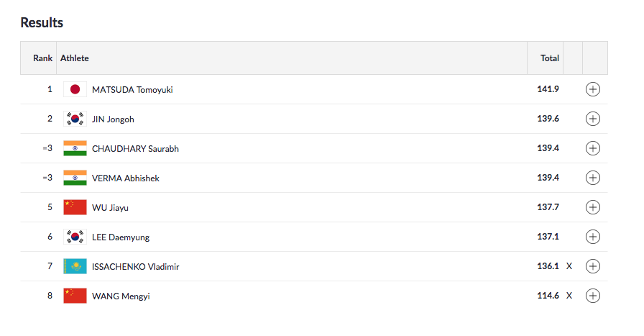The height and width of the screenshot is (336, 644).
Task: Open athlete JIN Jongoh's name
Action: pyautogui.click(x=113, y=119)
